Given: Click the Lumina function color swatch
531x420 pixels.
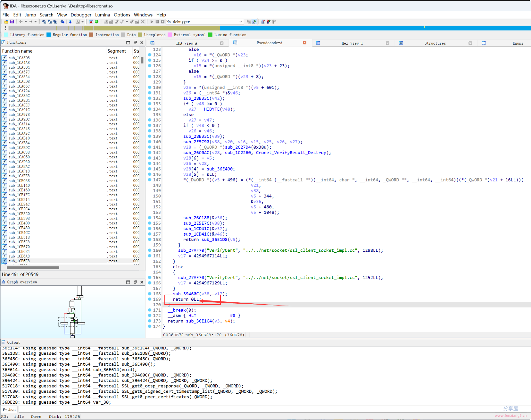Looking at the screenshot, I should 210,35.
